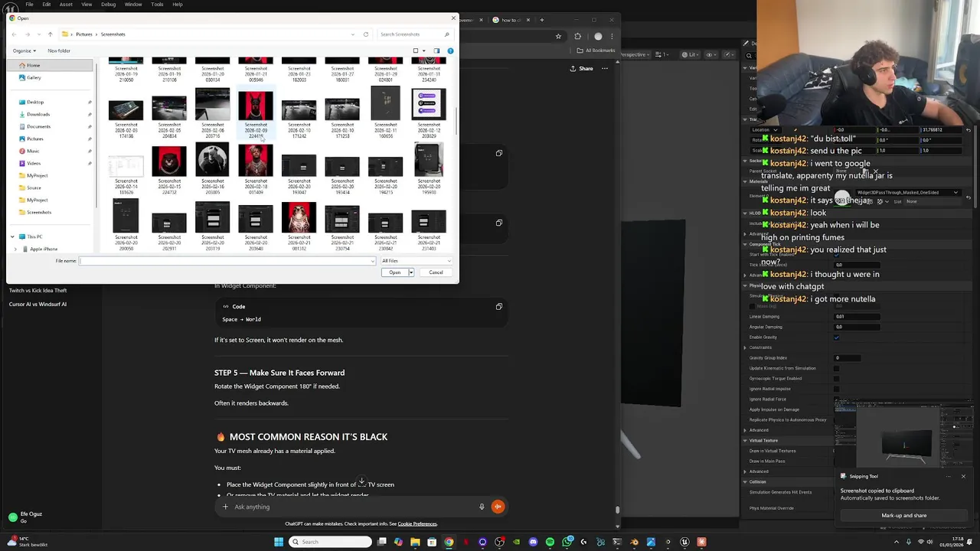This screenshot has height=551, width=980.
Task: Click the Open button in file dialog
Action: 394,272
